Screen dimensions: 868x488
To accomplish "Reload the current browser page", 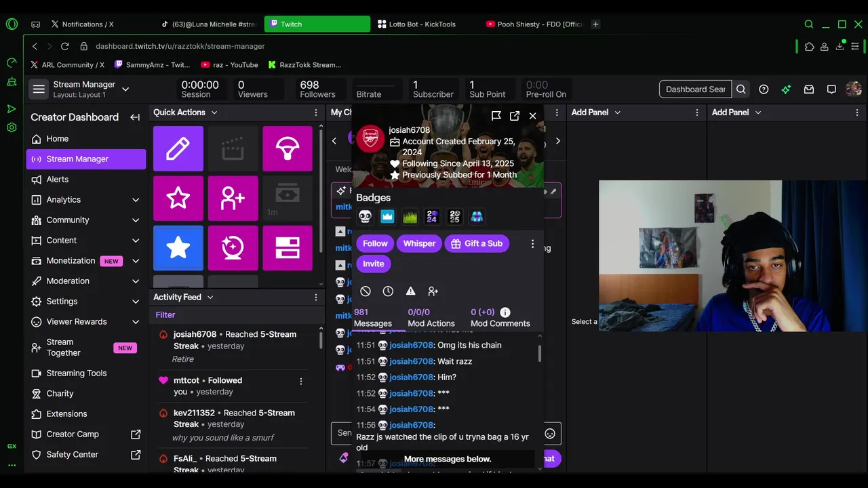I will (64, 46).
